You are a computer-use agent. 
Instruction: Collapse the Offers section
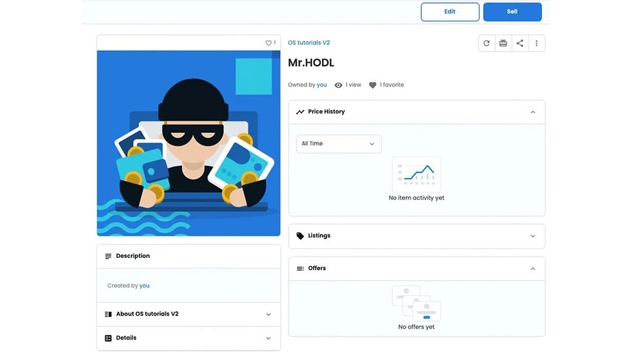click(x=533, y=269)
